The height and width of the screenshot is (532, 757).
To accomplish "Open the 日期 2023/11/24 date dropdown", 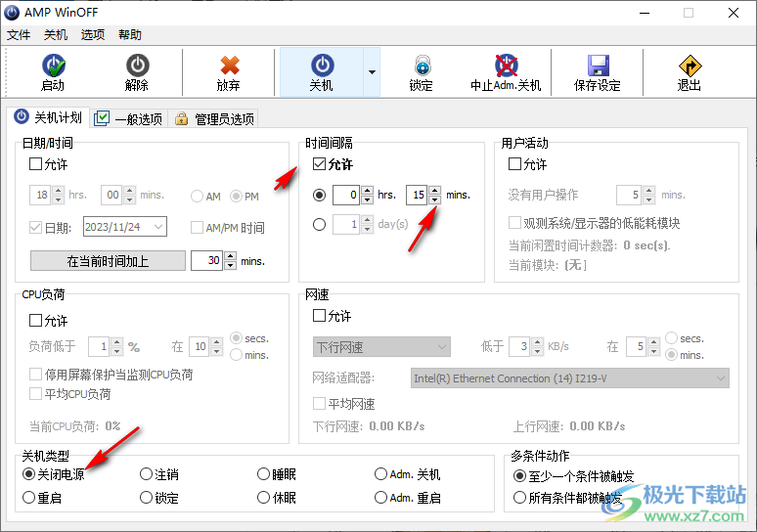I will [x=158, y=227].
